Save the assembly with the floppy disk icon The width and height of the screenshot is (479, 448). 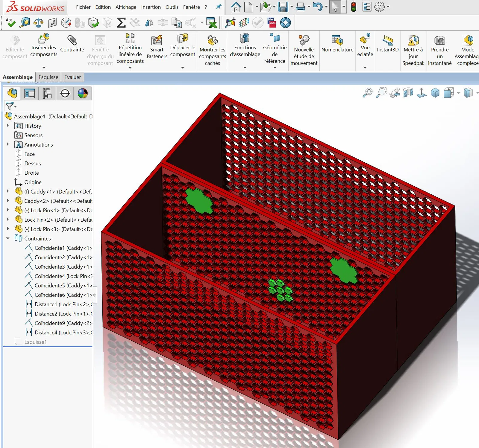click(x=283, y=7)
